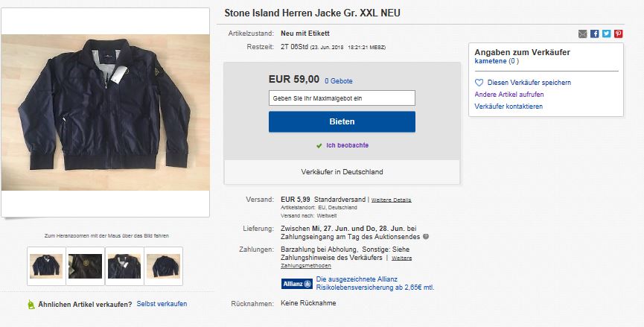Viewport: 644px width, 327px height.
Task: Click the delivery info question mark icon
Action: 426,237
